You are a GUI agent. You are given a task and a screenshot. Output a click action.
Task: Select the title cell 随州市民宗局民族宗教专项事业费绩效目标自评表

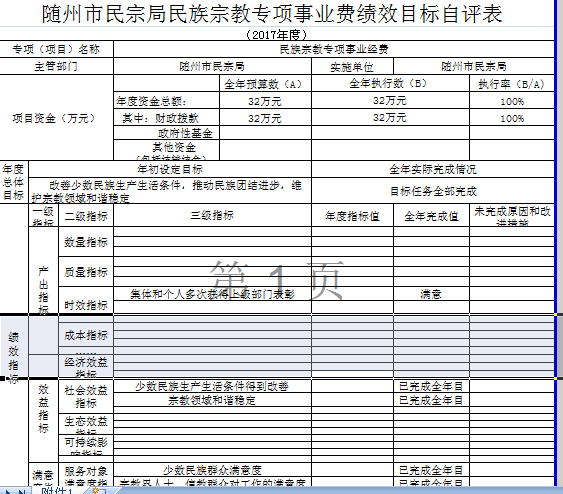[x=272, y=14]
